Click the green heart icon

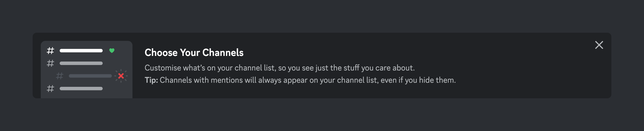pos(112,51)
